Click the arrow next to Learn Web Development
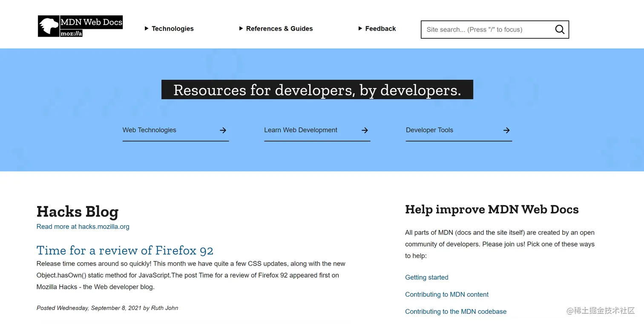 click(365, 130)
